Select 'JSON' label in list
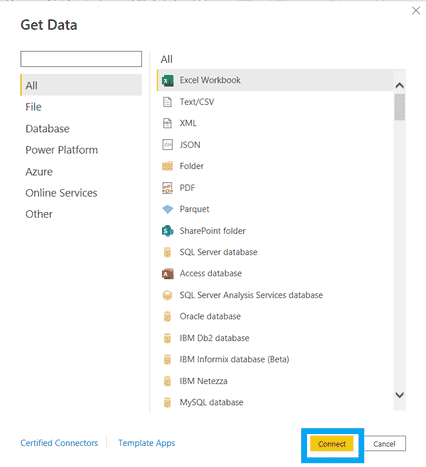426x467 pixels. click(190, 145)
